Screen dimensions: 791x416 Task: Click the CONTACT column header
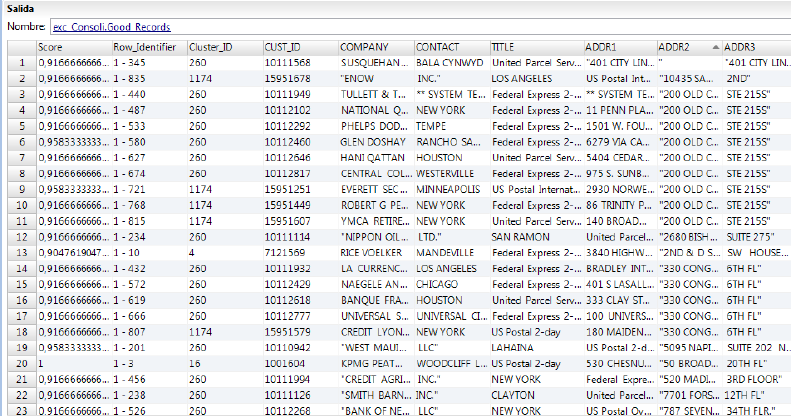point(452,47)
